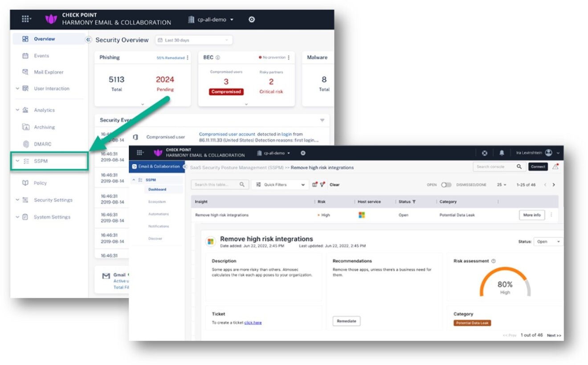Image resolution: width=588 pixels, height=365 pixels.
Task: Click the alert triangle with red badge
Action: pos(555,167)
